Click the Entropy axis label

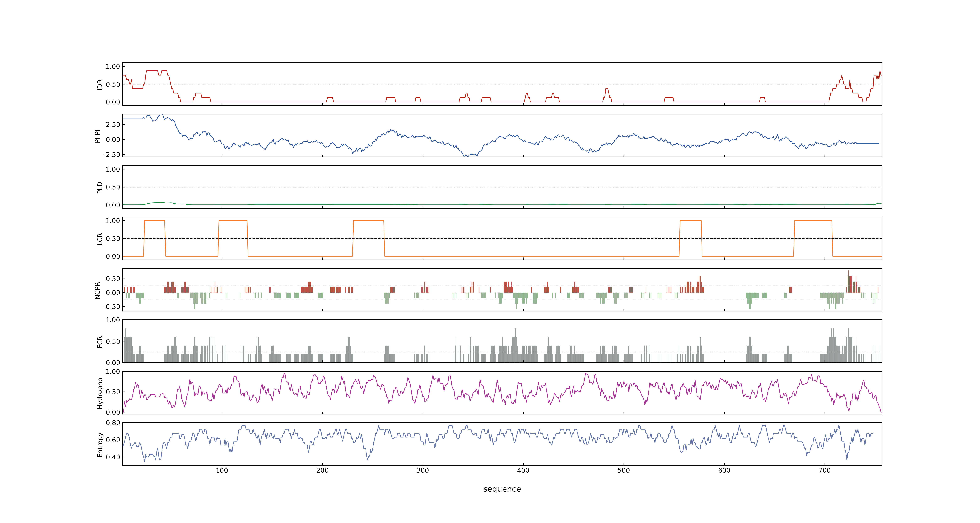pyautogui.click(x=100, y=444)
